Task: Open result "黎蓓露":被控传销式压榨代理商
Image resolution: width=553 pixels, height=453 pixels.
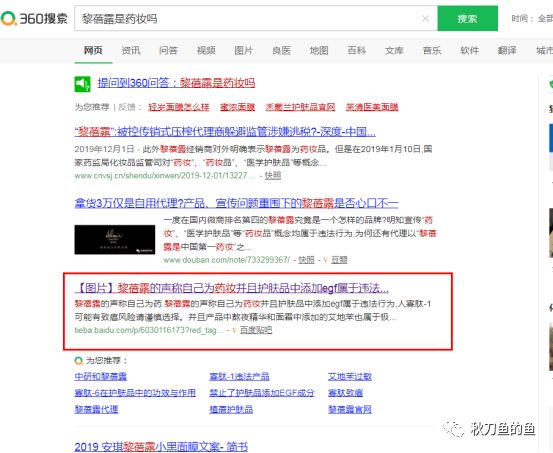Action: pyautogui.click(x=225, y=132)
